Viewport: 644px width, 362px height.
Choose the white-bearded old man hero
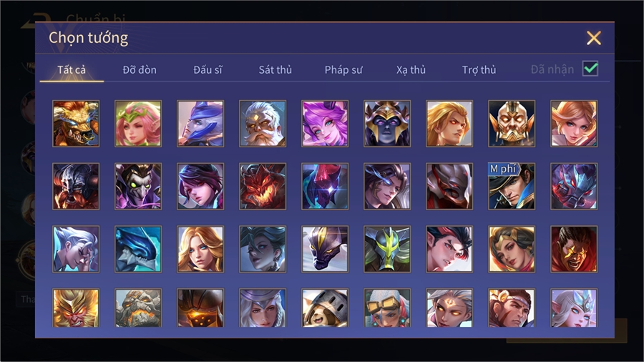tap(263, 124)
